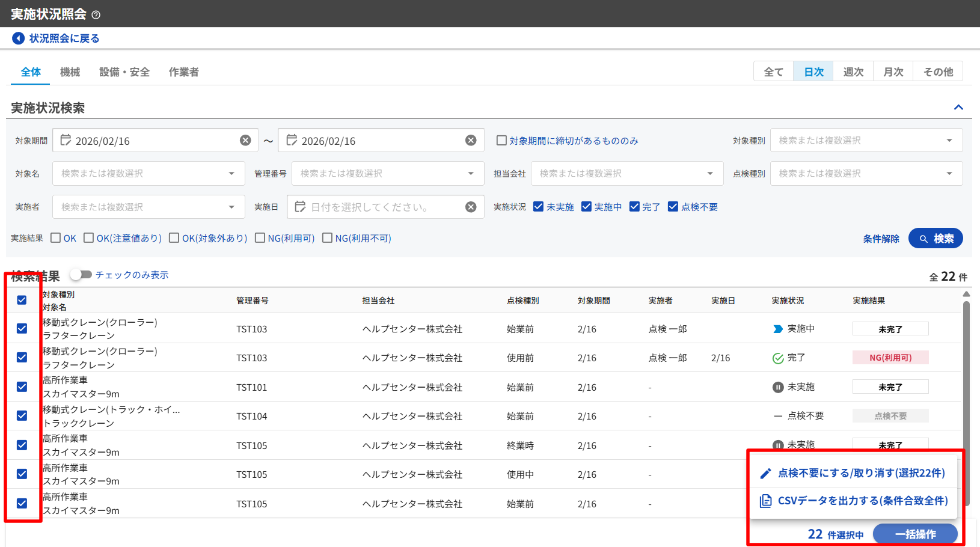Clear the end date 2026/02/16 field

click(471, 140)
